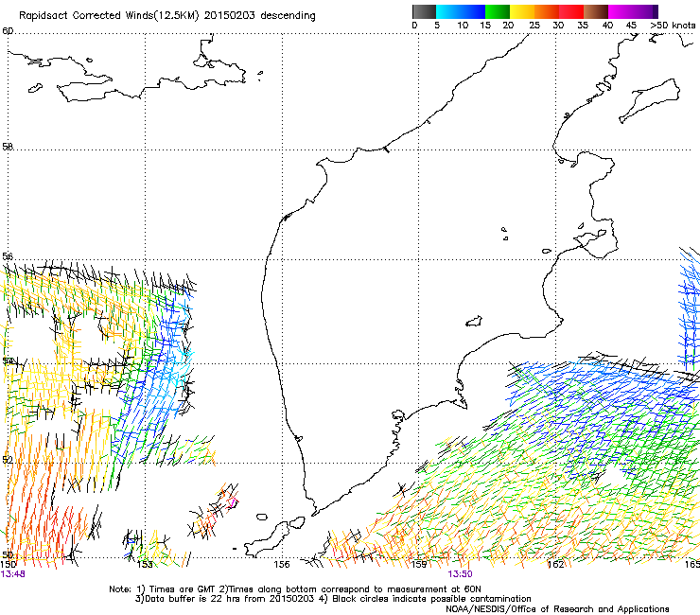The height and width of the screenshot is (615, 700).
Task: Click the purple time label 13:48
Action: (12, 574)
